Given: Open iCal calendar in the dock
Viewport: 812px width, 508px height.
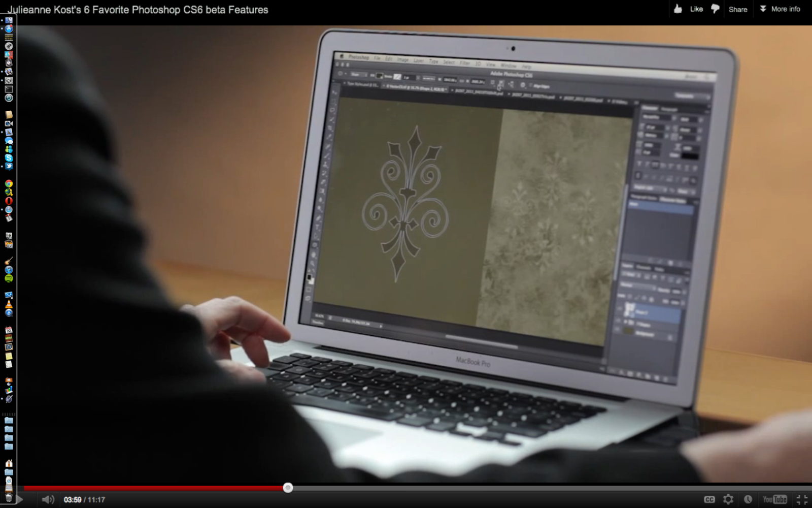Looking at the screenshot, I should pyautogui.click(x=9, y=330).
